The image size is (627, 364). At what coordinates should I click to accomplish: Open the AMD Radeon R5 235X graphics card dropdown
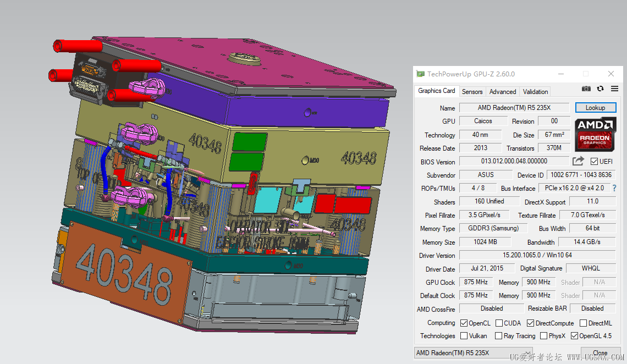474,353
